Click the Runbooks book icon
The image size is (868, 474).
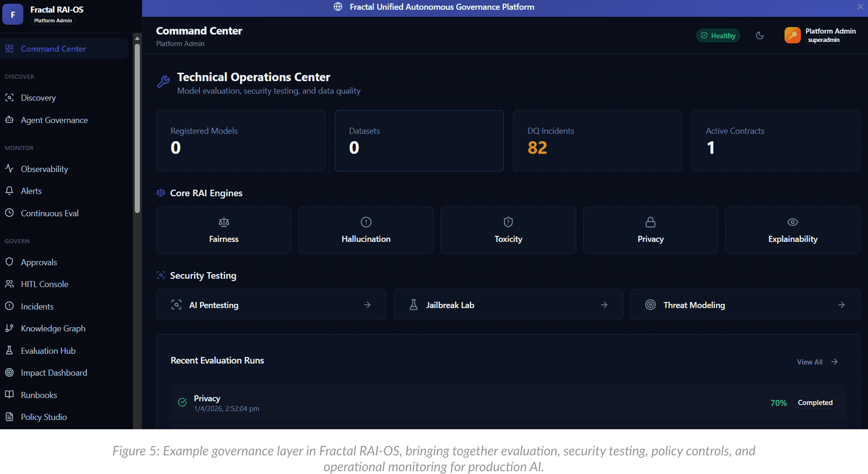tap(9, 394)
